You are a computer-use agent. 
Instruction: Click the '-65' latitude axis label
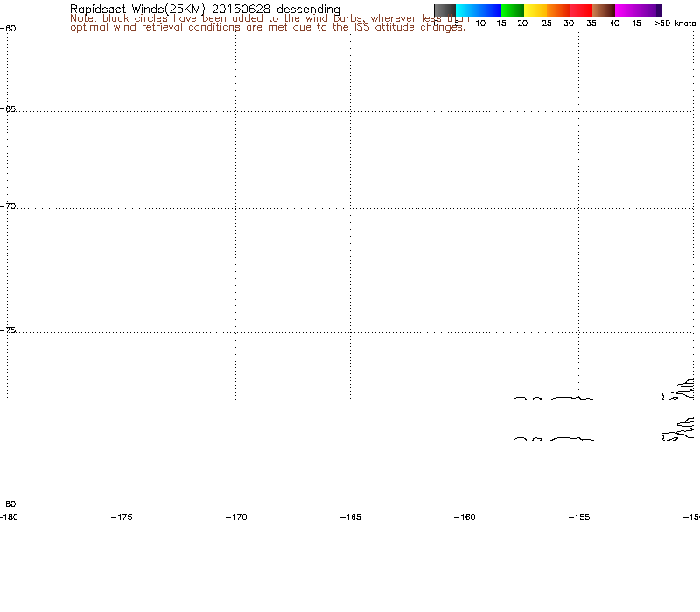pyautogui.click(x=9, y=109)
